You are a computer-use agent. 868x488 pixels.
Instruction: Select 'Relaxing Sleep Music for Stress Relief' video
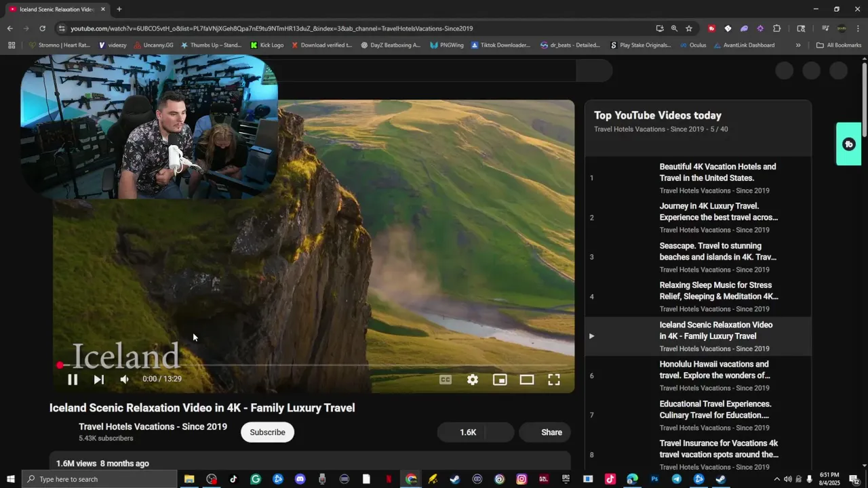pyautogui.click(x=698, y=296)
